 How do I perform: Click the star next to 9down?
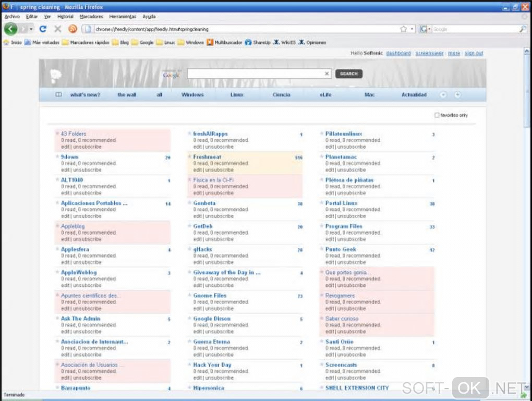pyautogui.click(x=57, y=157)
